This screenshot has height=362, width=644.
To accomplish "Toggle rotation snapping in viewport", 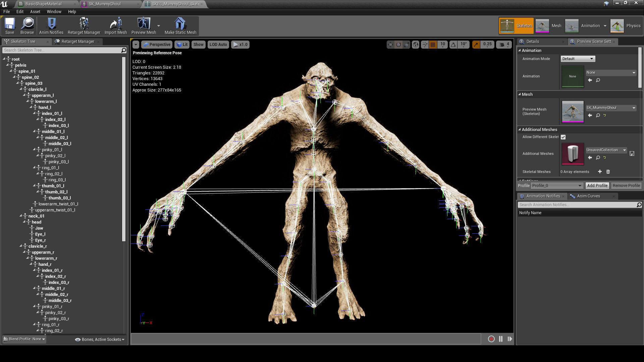I will tap(453, 45).
